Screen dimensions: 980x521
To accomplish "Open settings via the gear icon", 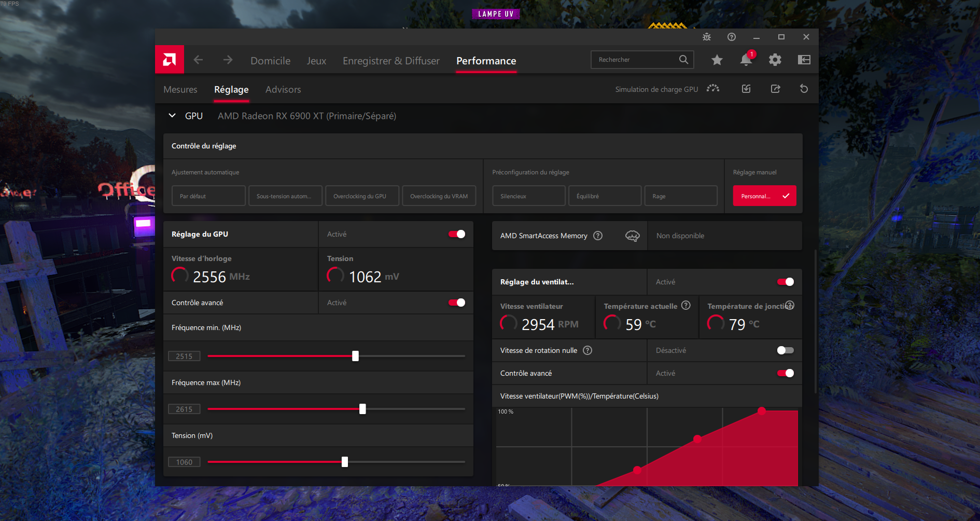I will [x=775, y=60].
